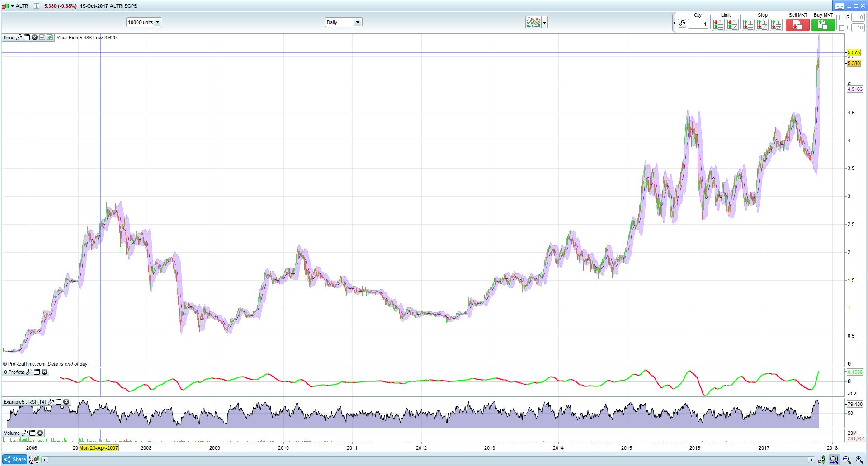
Task: Click the 19-Oct-2017 date text
Action: click(94, 6)
